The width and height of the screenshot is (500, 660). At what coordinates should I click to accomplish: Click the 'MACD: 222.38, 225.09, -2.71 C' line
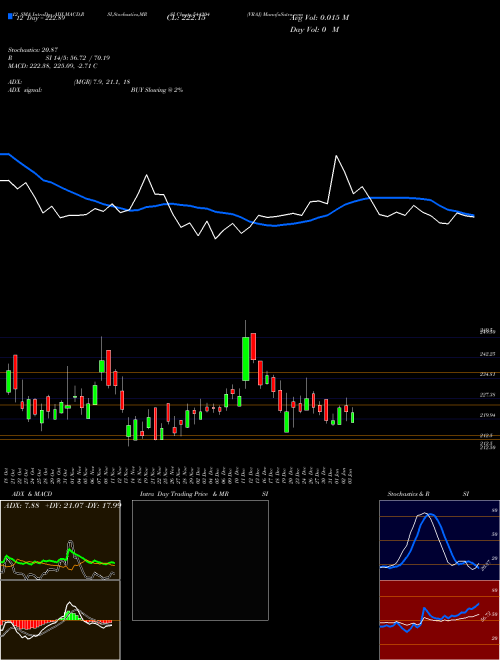[53, 66]
